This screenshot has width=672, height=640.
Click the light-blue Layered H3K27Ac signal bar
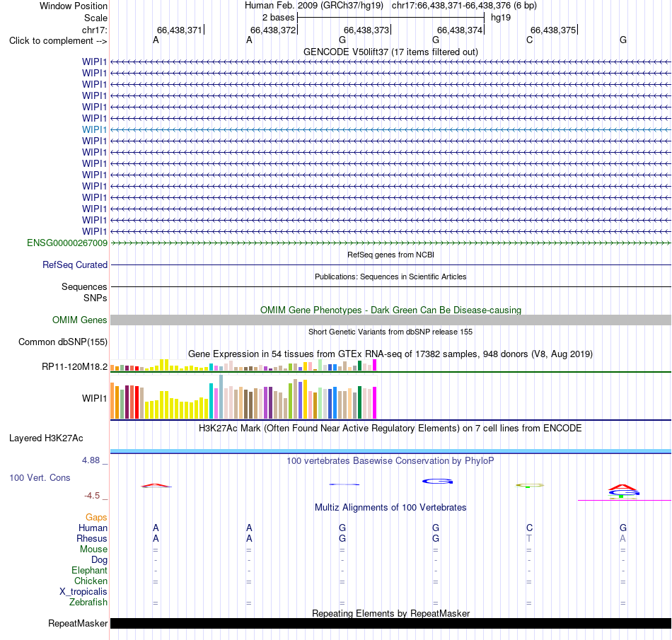[390, 451]
